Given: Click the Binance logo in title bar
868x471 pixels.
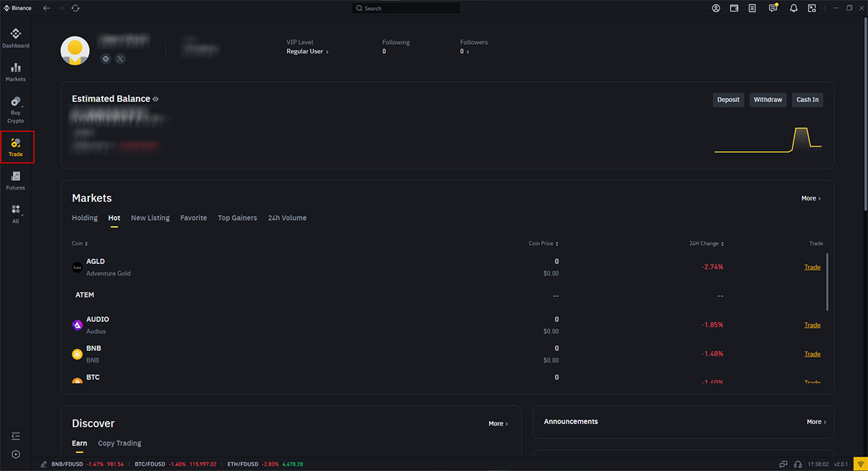Looking at the screenshot, I should (x=18, y=8).
